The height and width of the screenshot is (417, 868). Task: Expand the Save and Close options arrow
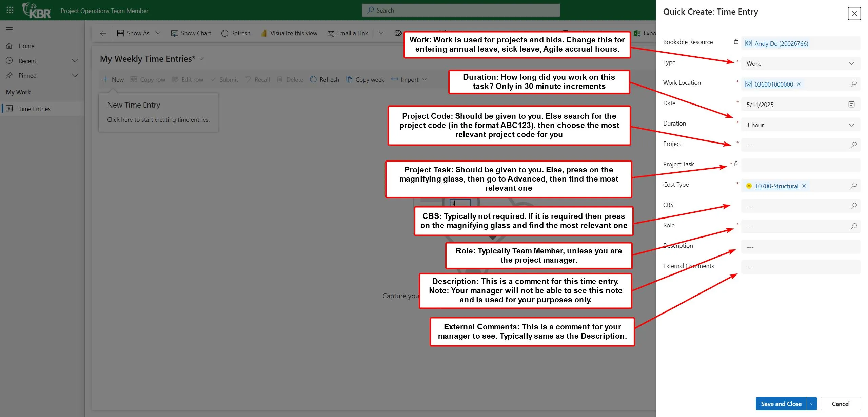pyautogui.click(x=812, y=404)
